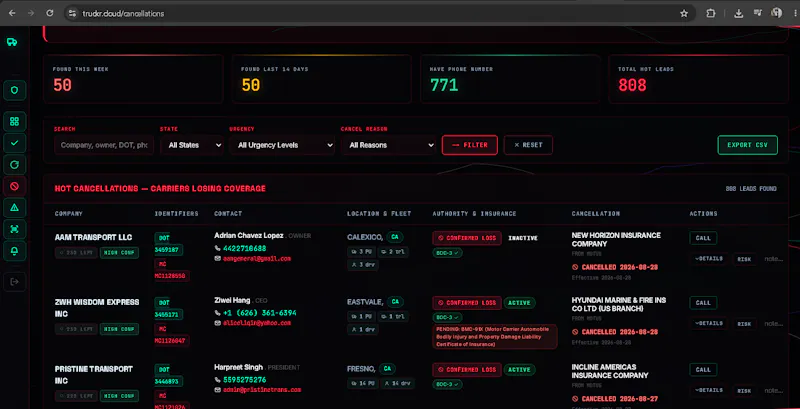Click the Identifiers column header
The image size is (800, 409).
177,214
